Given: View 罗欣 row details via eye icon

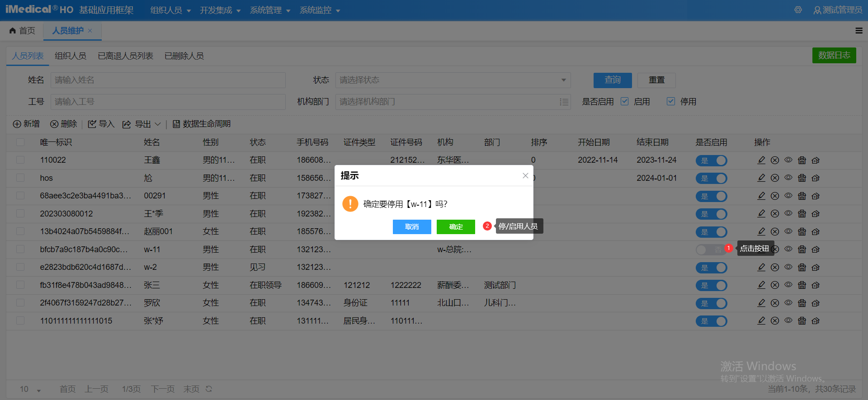Looking at the screenshot, I should [x=788, y=303].
